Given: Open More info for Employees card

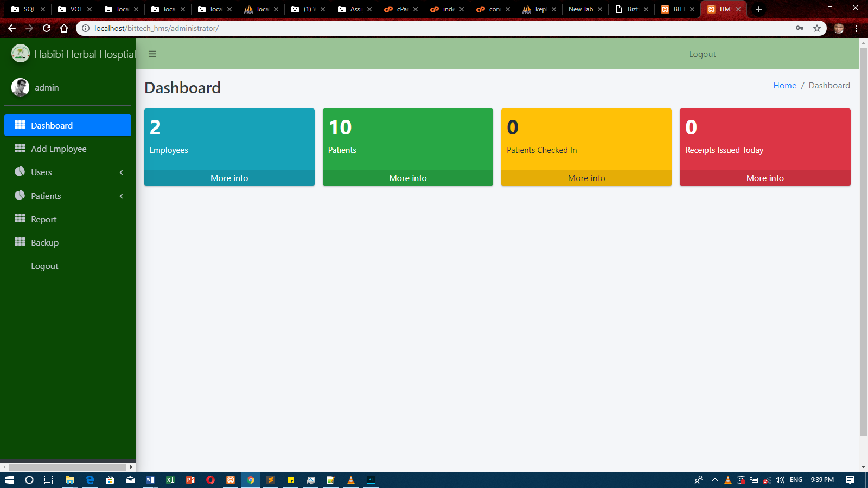Looking at the screenshot, I should click(x=229, y=178).
